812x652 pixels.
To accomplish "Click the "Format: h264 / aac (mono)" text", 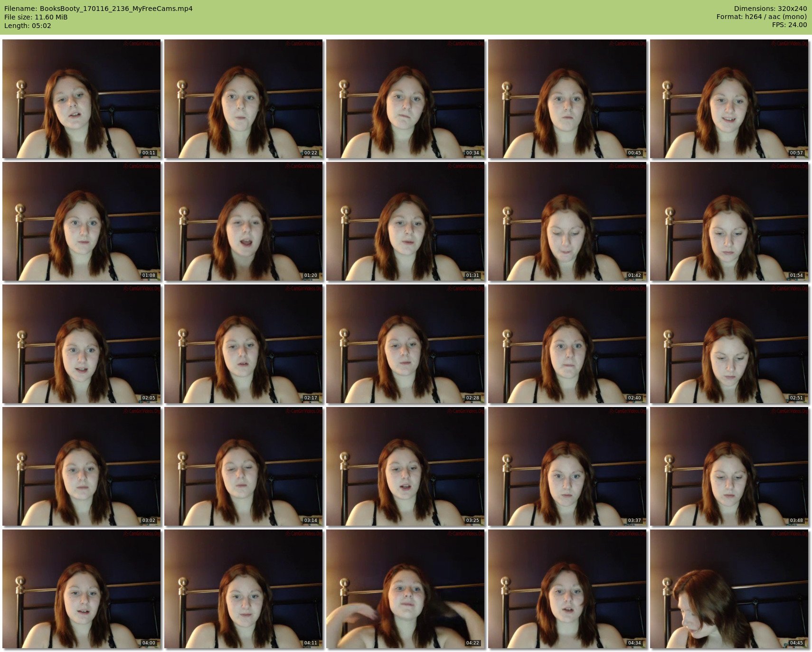I will (762, 17).
